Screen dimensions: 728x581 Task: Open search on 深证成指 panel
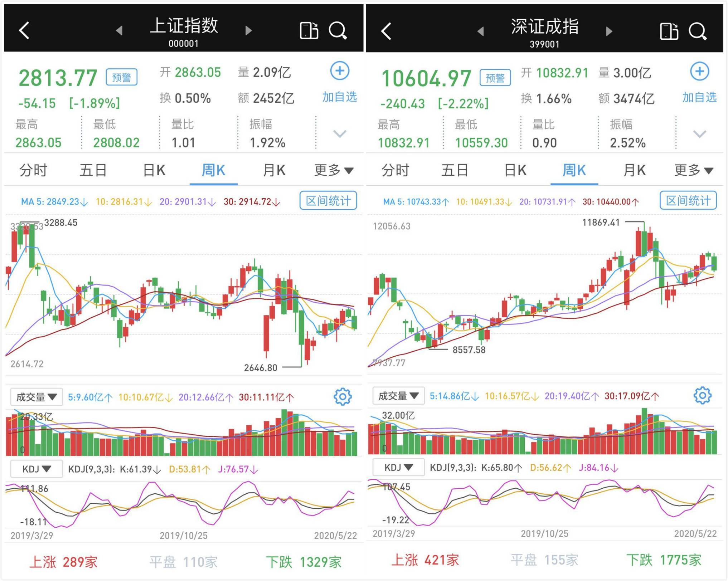click(x=698, y=31)
